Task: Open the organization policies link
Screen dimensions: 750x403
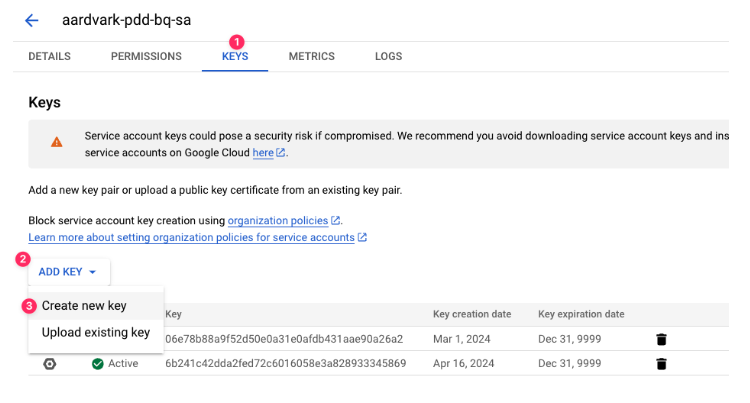Action: click(x=277, y=220)
